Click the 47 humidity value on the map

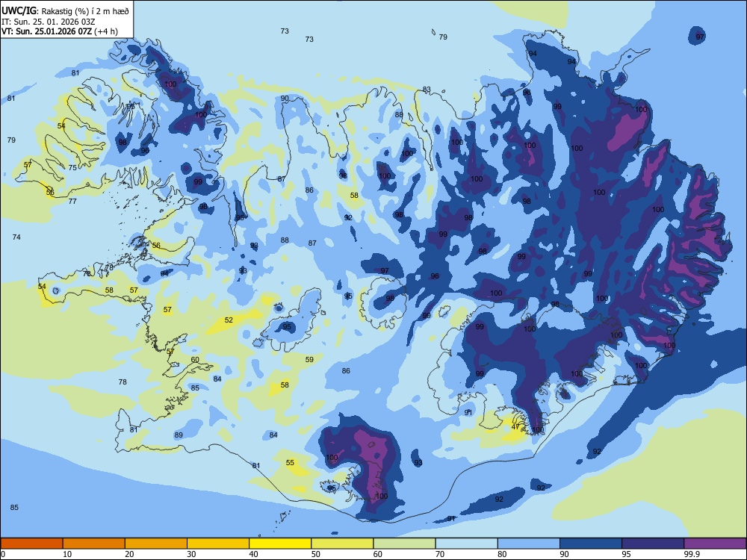tap(515, 426)
